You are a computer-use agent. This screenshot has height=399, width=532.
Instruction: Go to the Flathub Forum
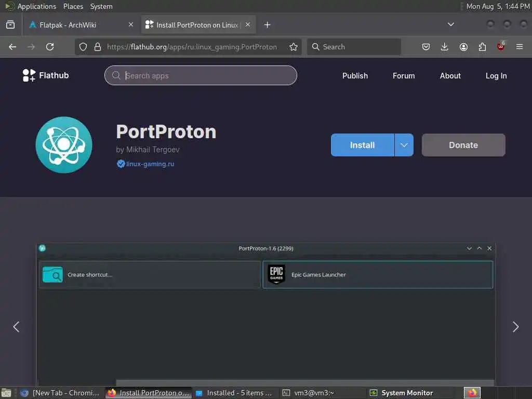pyautogui.click(x=404, y=76)
